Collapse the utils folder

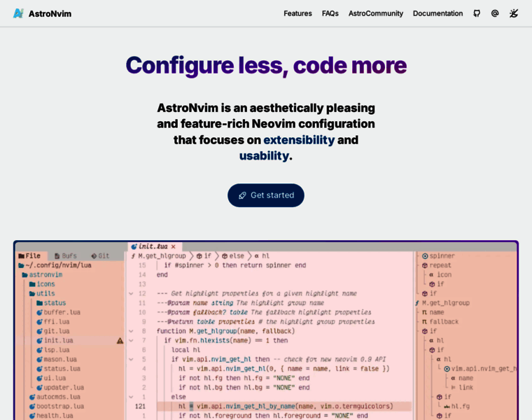point(42,293)
